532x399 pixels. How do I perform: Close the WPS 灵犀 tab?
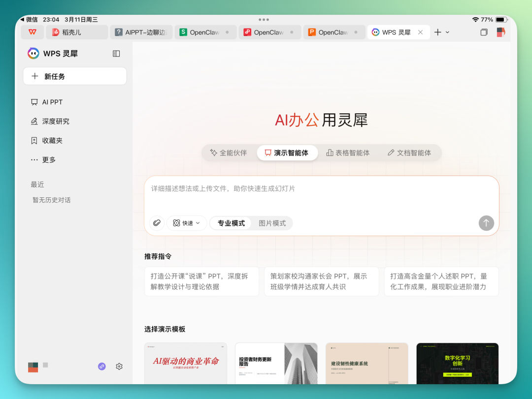[x=420, y=32]
